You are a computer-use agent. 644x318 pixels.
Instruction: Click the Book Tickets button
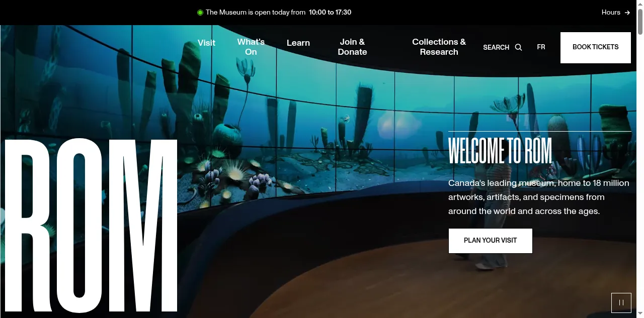(596, 48)
